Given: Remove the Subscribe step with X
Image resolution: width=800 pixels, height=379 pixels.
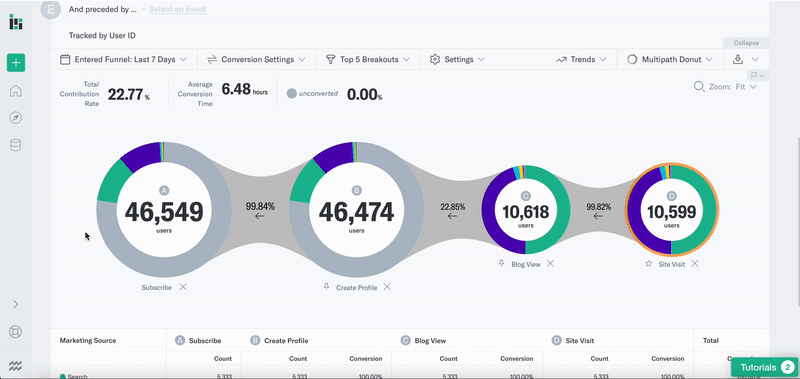Looking at the screenshot, I should pos(183,287).
